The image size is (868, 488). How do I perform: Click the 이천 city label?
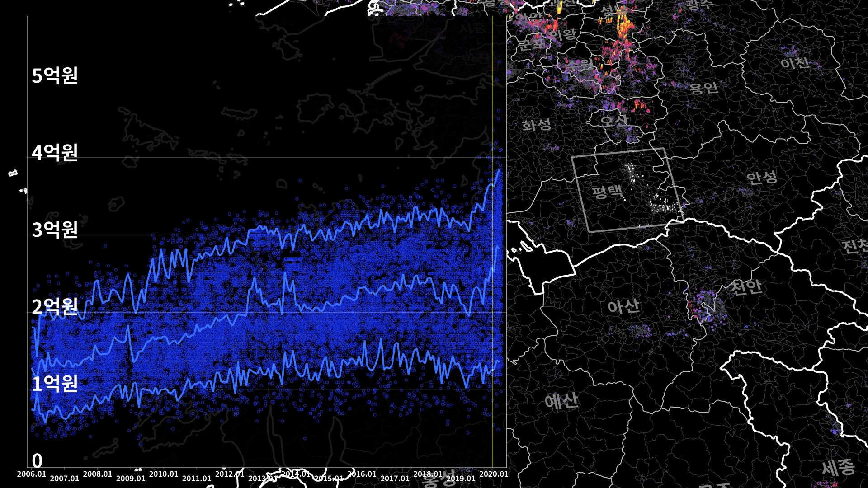[x=795, y=62]
